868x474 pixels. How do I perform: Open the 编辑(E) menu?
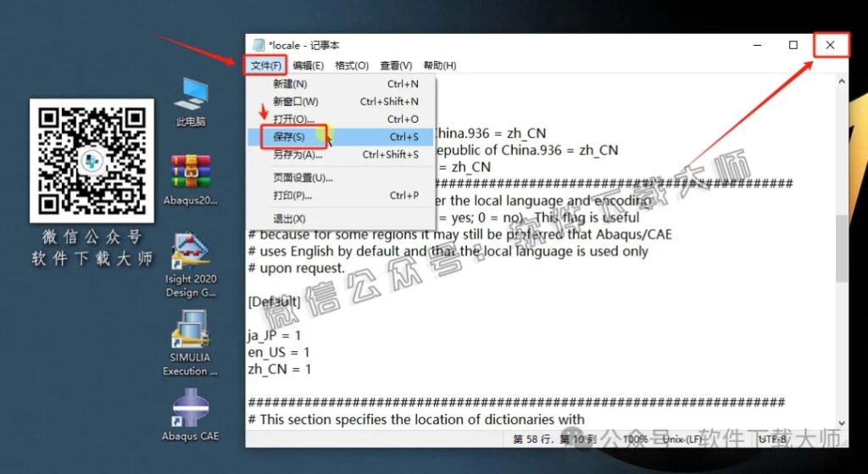[x=308, y=65]
